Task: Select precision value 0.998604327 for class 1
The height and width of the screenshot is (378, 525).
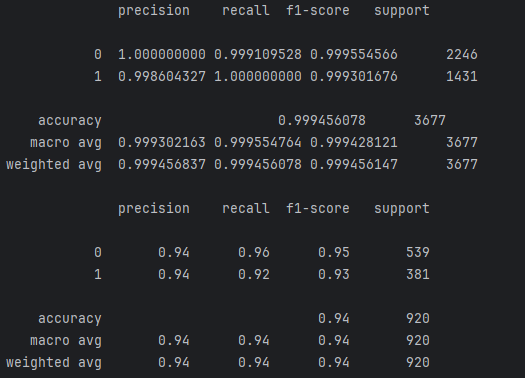Action: (x=162, y=76)
